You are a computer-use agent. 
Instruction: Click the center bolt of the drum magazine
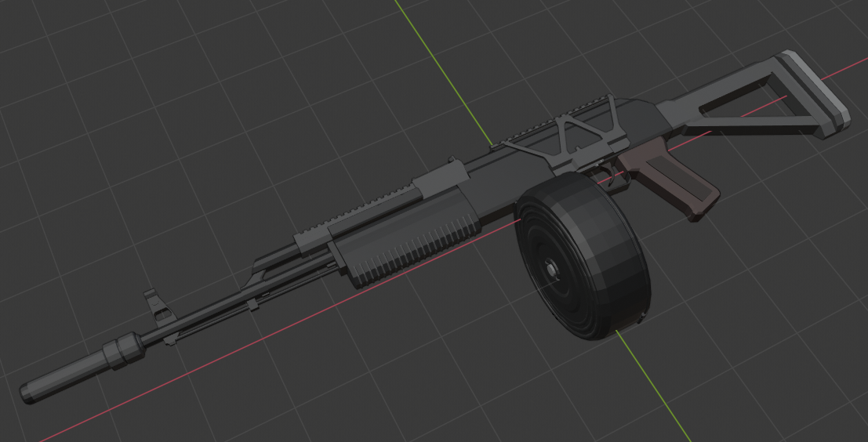tap(551, 268)
